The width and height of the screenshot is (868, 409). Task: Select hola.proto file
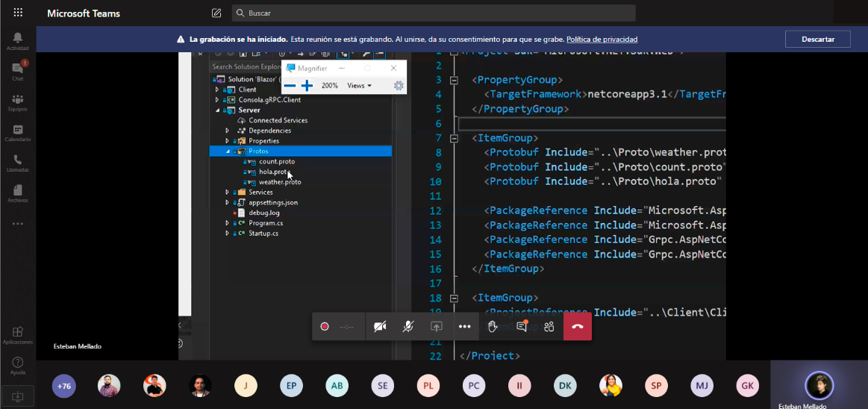pos(273,172)
